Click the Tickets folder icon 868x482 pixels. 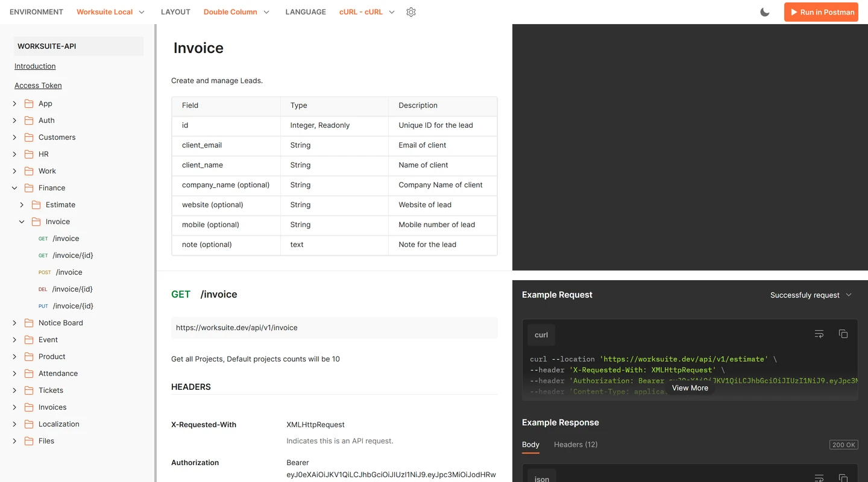pyautogui.click(x=29, y=390)
